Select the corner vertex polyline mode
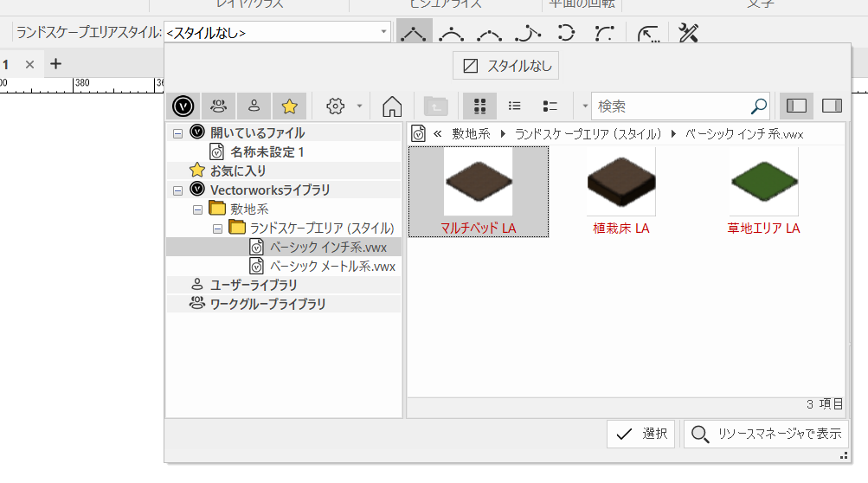868x483 pixels. (414, 34)
